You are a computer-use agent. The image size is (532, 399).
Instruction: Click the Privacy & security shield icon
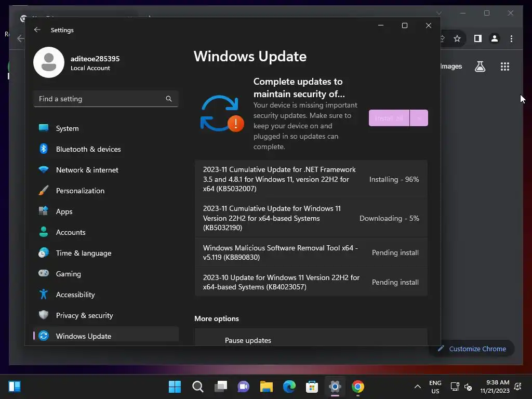click(44, 315)
